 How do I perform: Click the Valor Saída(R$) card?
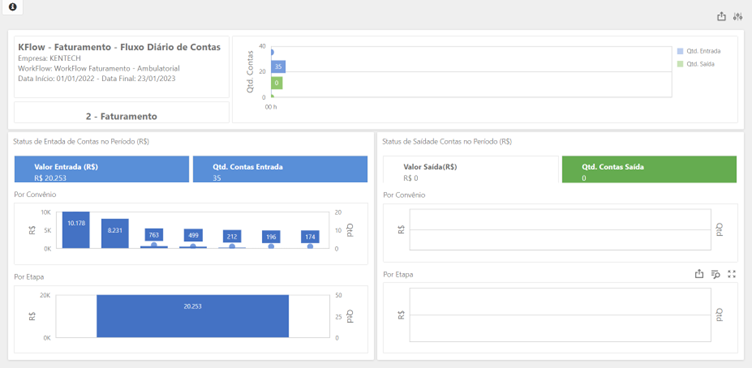471,169
